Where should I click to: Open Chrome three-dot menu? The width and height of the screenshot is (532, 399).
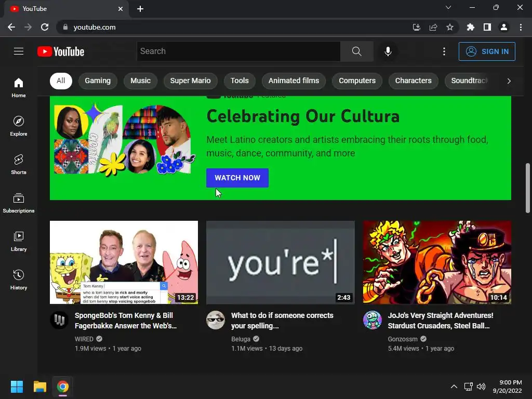coord(521,27)
